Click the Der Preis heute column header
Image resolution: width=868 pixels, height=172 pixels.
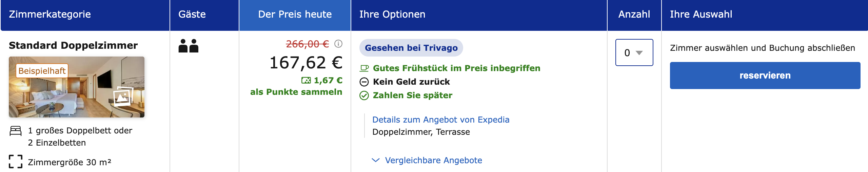coord(295,15)
